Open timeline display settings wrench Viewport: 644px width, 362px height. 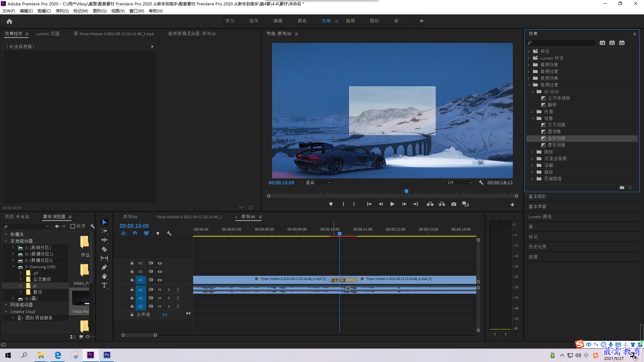[x=169, y=233]
